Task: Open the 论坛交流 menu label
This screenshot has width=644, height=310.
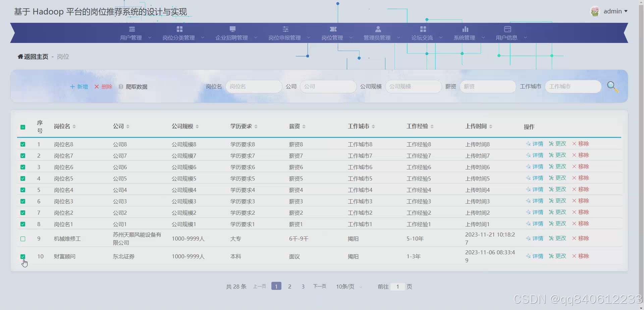Action: [x=422, y=38]
